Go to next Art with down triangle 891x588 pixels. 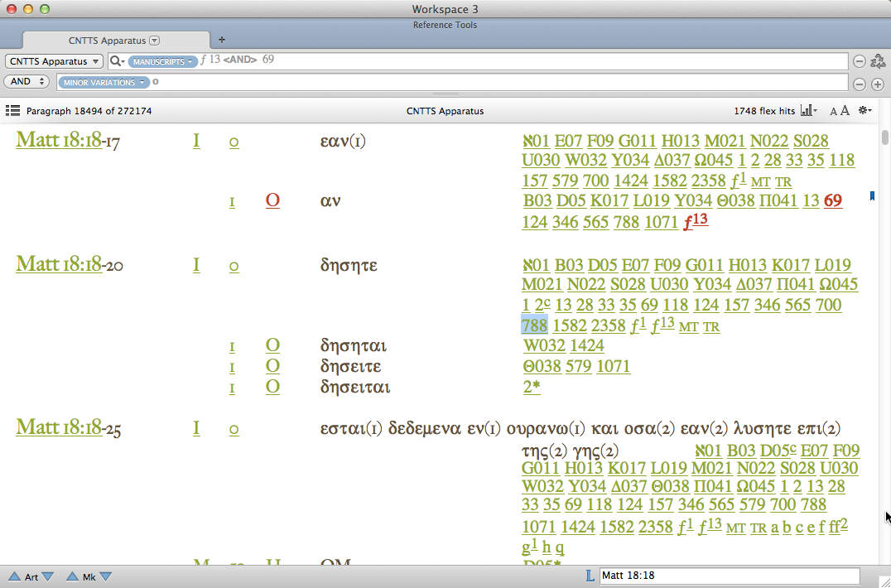(x=48, y=576)
